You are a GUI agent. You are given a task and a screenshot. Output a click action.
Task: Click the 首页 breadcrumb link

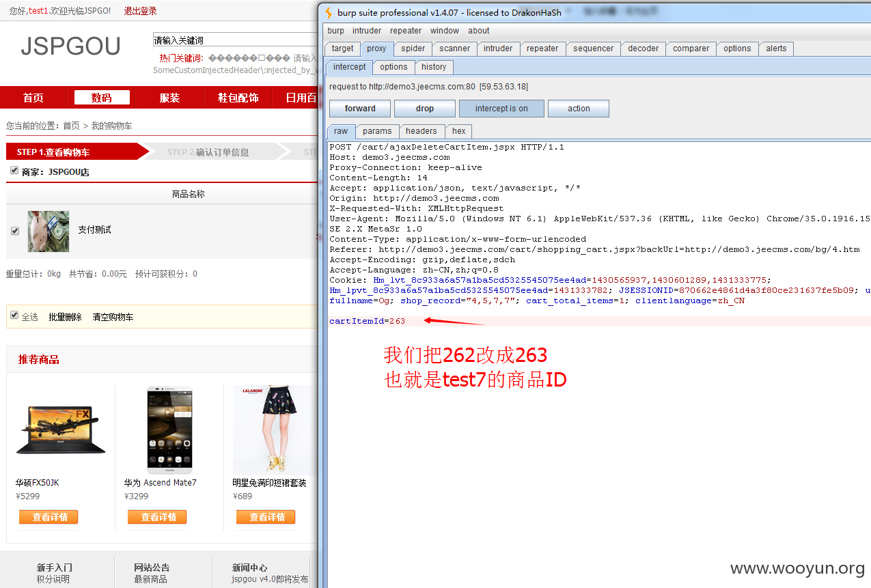click(72, 126)
